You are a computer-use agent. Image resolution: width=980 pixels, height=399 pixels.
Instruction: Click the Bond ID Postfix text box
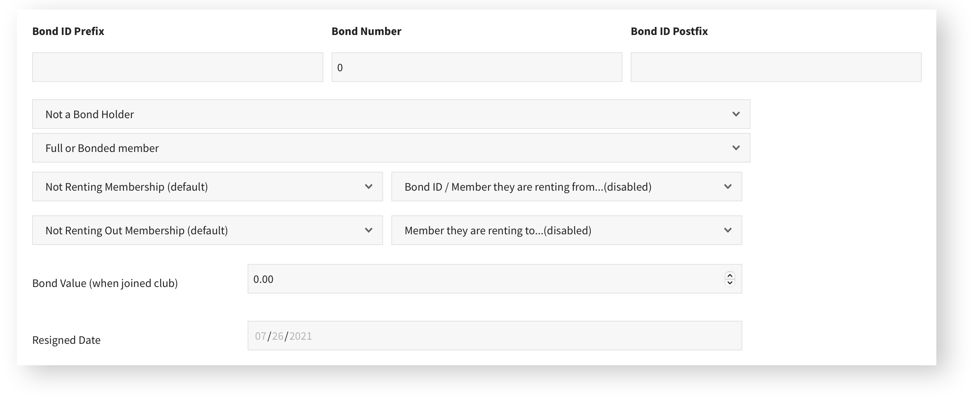click(776, 67)
